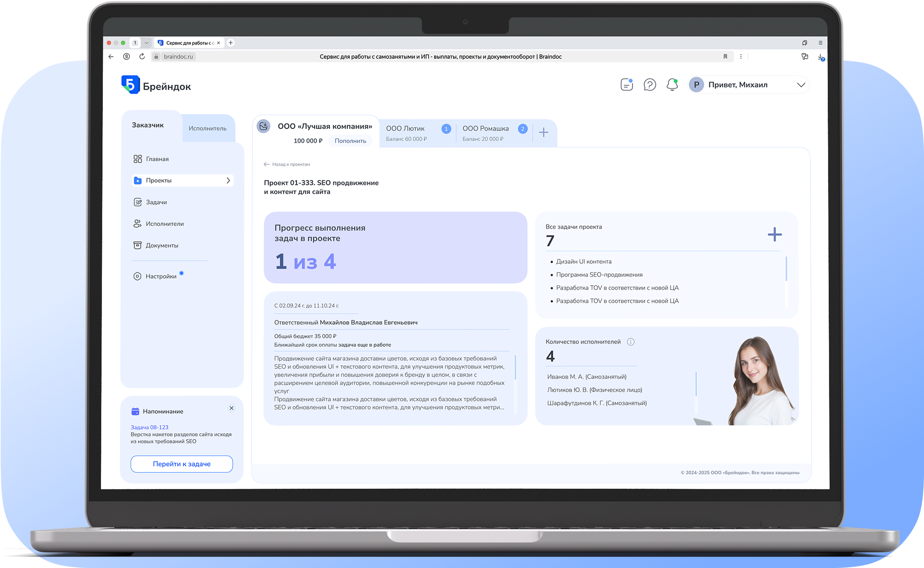This screenshot has height=568, width=924.
Task: Open task Дизайн UI контента
Action: point(584,261)
